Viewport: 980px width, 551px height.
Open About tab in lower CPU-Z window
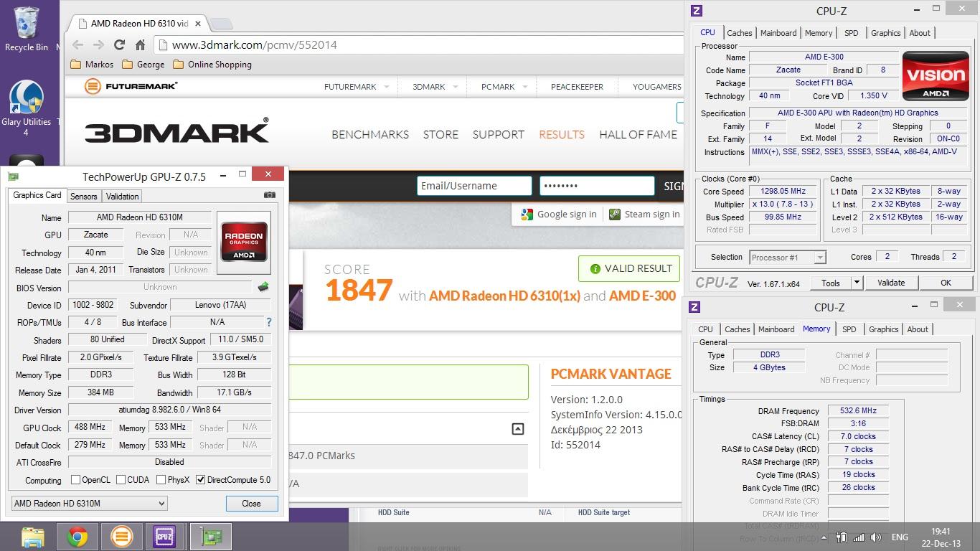tap(918, 329)
